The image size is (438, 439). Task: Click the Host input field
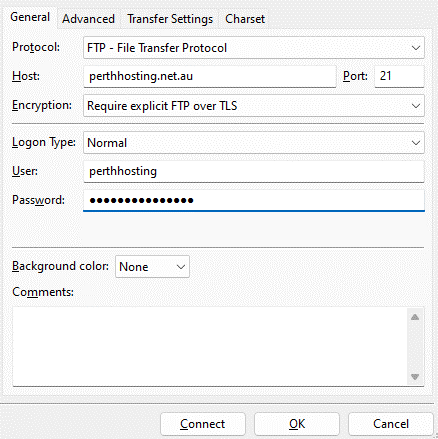click(210, 76)
